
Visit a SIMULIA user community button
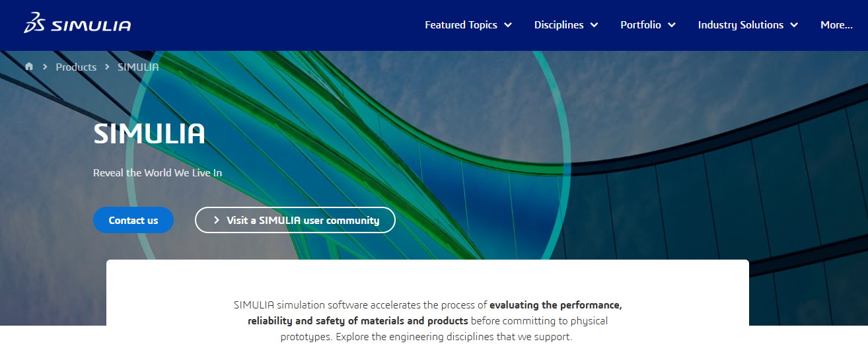[295, 220]
